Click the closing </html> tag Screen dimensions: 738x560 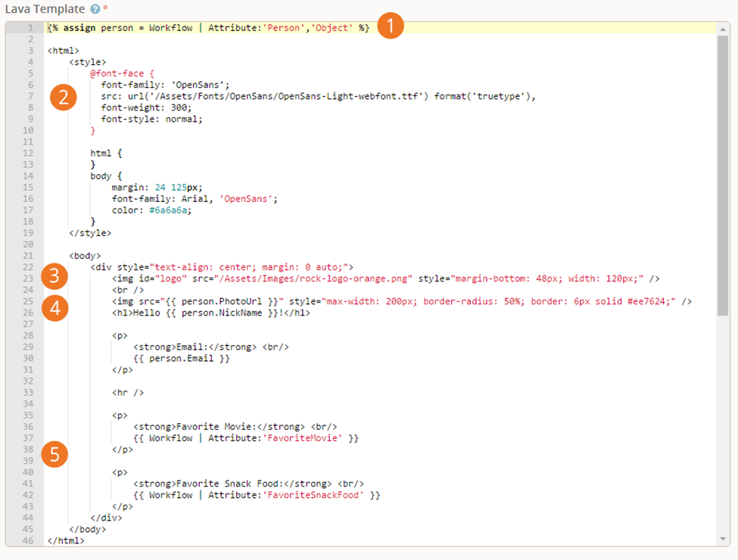pos(65,541)
